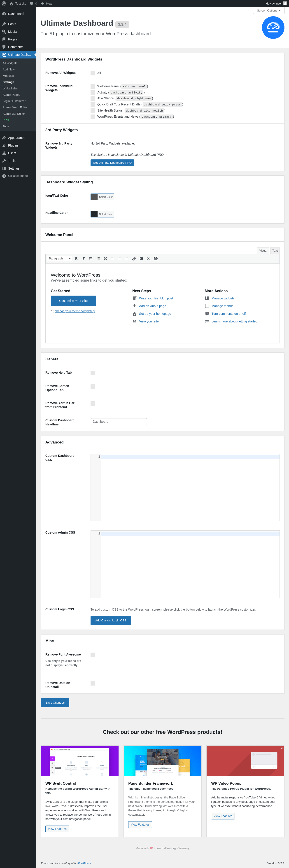Enable Remove Screen Options Tab checkbox
The image size is (289, 868).
click(93, 387)
